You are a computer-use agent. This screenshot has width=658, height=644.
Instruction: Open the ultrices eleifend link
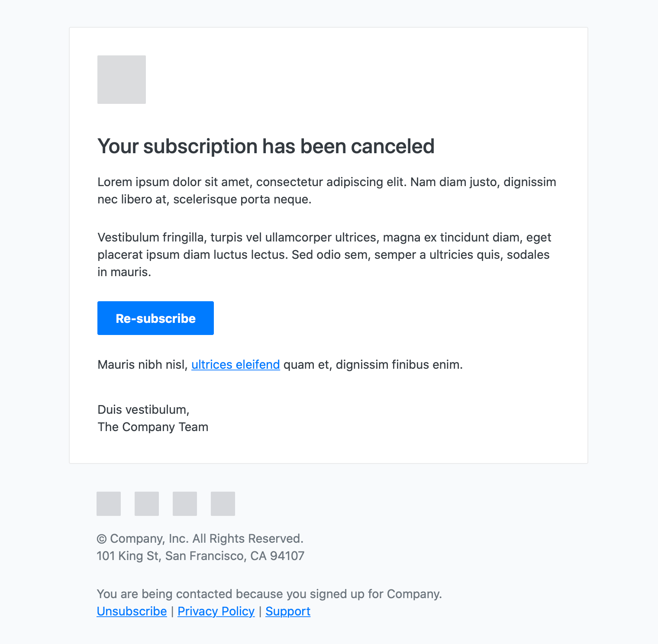point(235,364)
